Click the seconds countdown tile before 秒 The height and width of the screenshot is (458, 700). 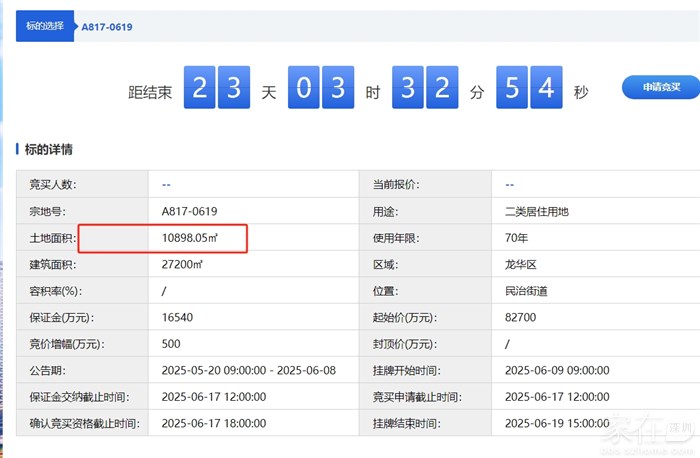[529, 90]
